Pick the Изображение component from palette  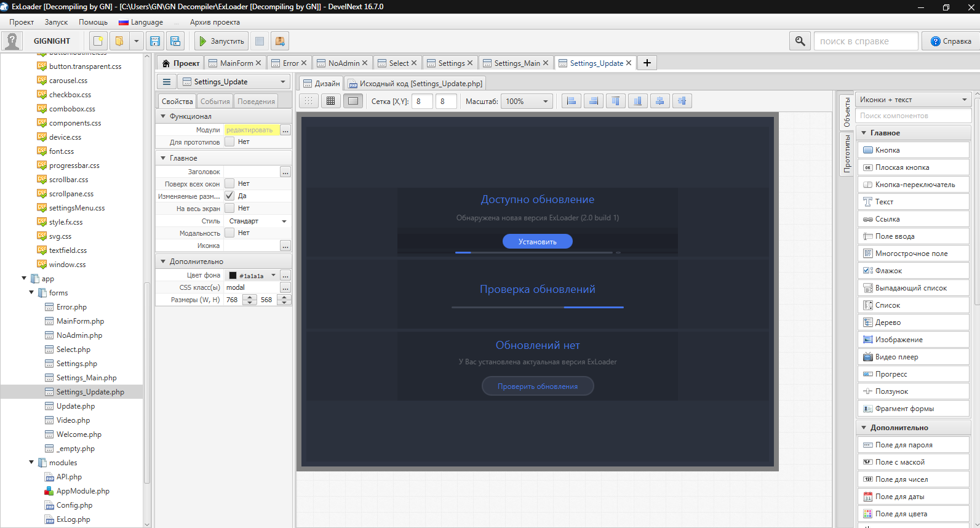pyautogui.click(x=913, y=340)
